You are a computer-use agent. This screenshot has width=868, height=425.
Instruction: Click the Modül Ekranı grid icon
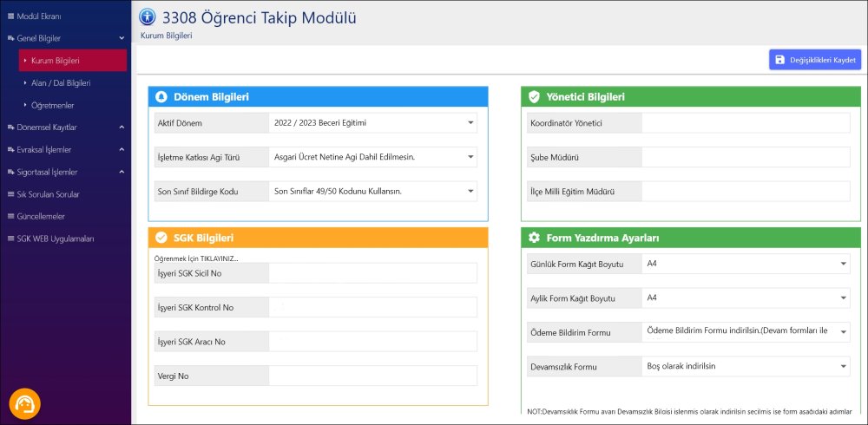10,16
